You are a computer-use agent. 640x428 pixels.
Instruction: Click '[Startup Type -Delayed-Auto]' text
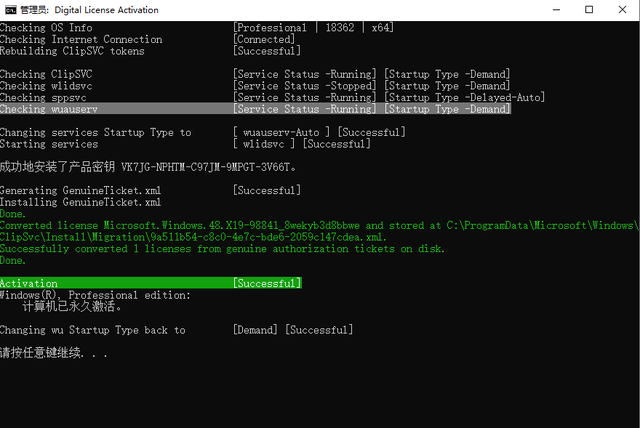464,98
